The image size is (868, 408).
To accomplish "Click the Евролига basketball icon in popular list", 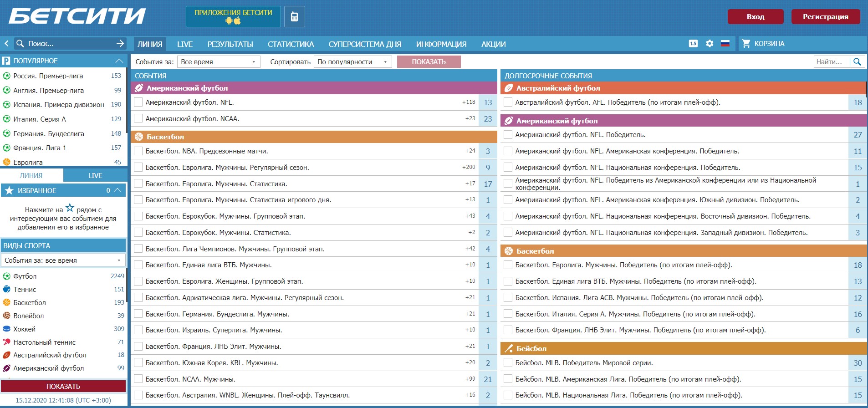I will [x=7, y=162].
